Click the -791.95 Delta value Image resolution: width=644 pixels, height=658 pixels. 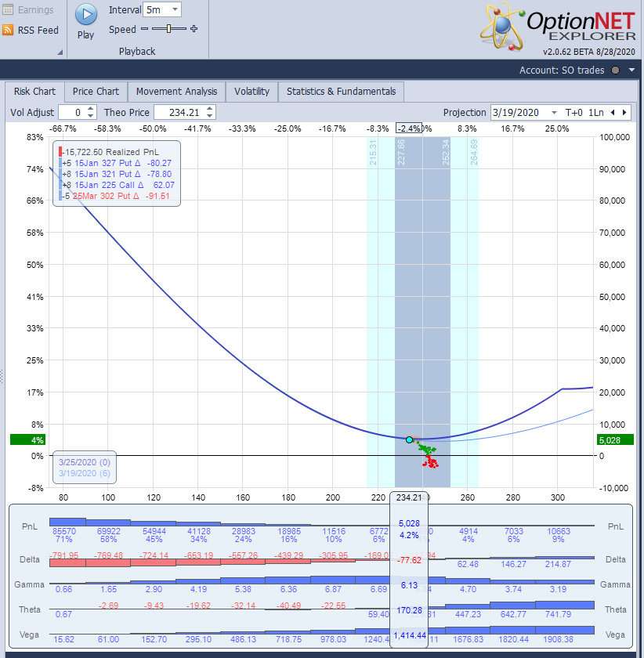click(63, 555)
